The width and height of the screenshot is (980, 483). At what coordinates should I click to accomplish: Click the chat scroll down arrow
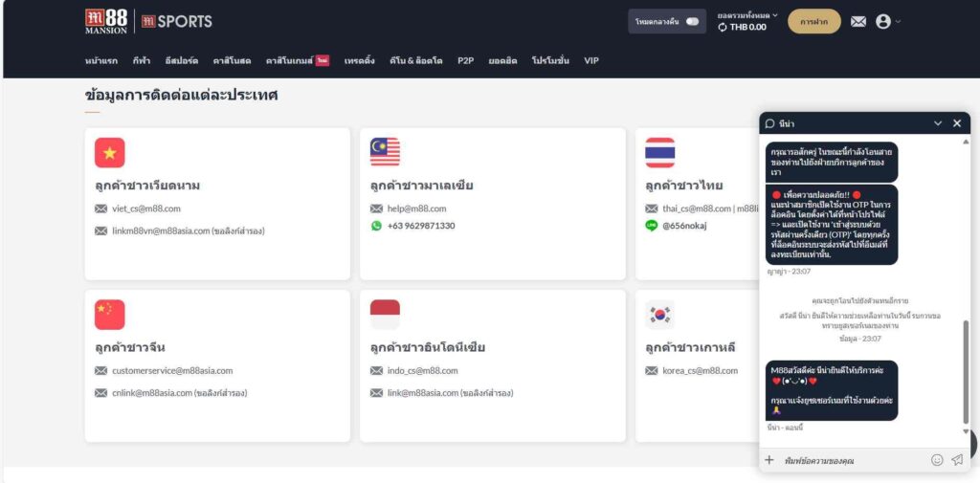tap(966, 431)
